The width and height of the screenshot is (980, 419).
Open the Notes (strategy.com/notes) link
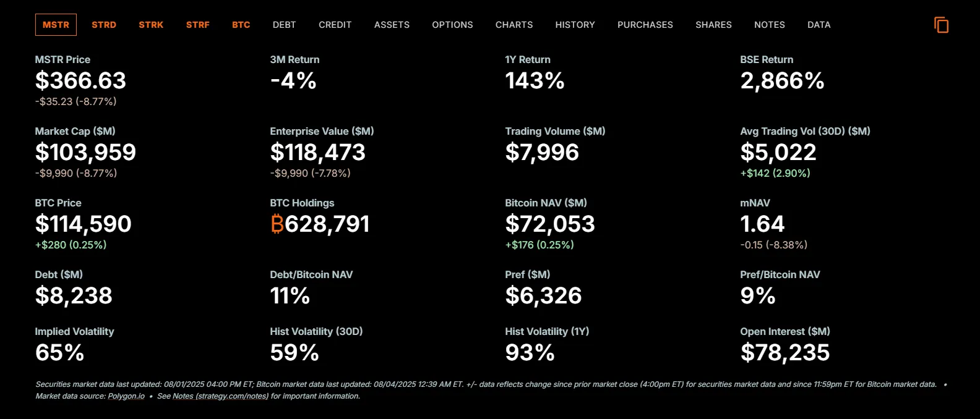(220, 396)
